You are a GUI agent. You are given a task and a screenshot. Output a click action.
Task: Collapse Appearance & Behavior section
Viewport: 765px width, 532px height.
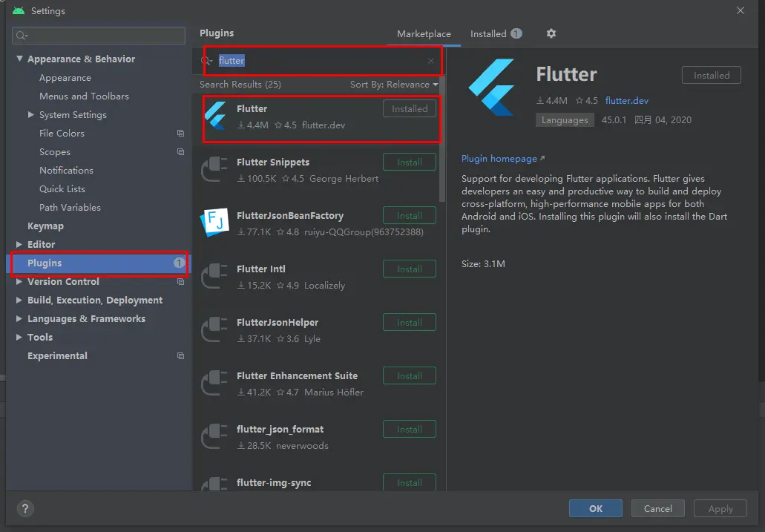click(x=19, y=59)
